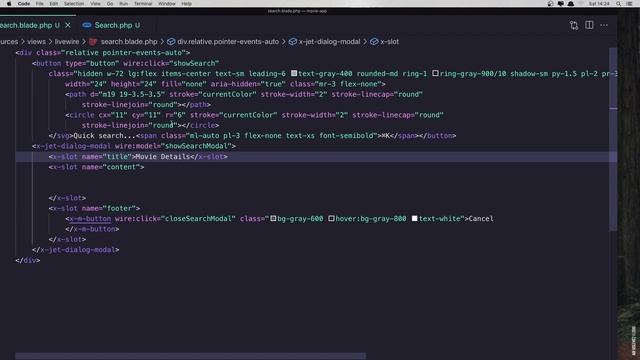Click the text-gray-400 color swatch
The image size is (640, 360).
click(294, 73)
